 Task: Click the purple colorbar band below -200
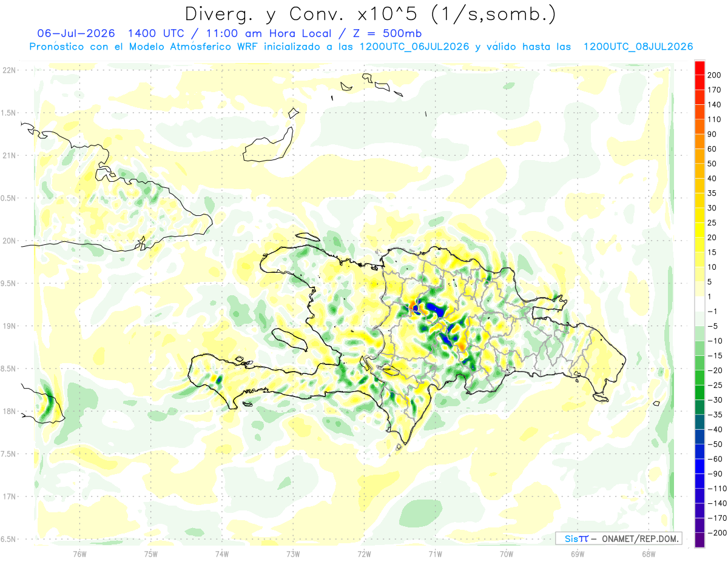(x=699, y=540)
